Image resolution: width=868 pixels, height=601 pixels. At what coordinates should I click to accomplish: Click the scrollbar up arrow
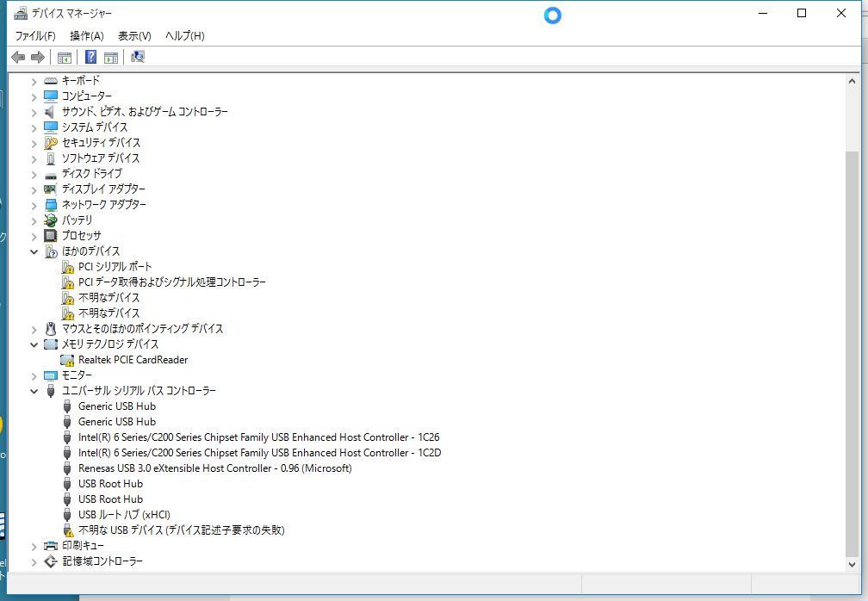click(x=852, y=81)
